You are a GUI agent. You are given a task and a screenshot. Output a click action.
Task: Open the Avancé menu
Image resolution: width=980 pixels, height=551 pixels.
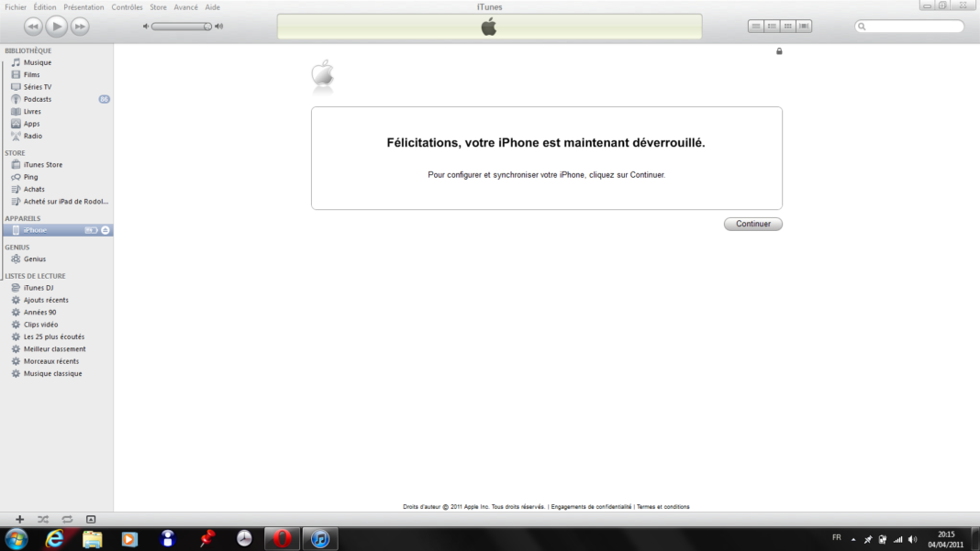pos(185,6)
